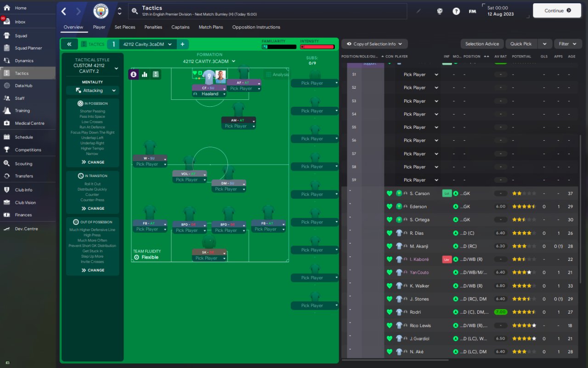This screenshot has width=588, height=368.
Task: Expand the Quick Pick arrow dropdown
Action: 544,44
